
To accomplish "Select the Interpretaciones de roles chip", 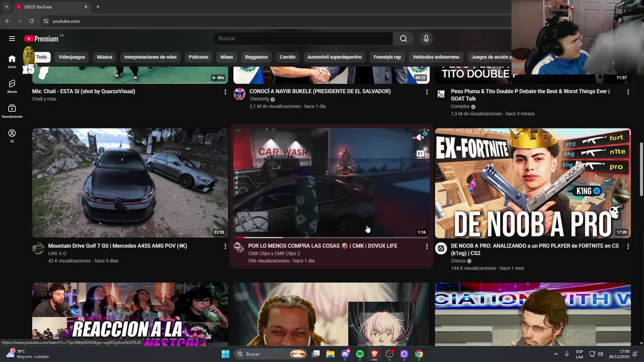I will click(150, 57).
